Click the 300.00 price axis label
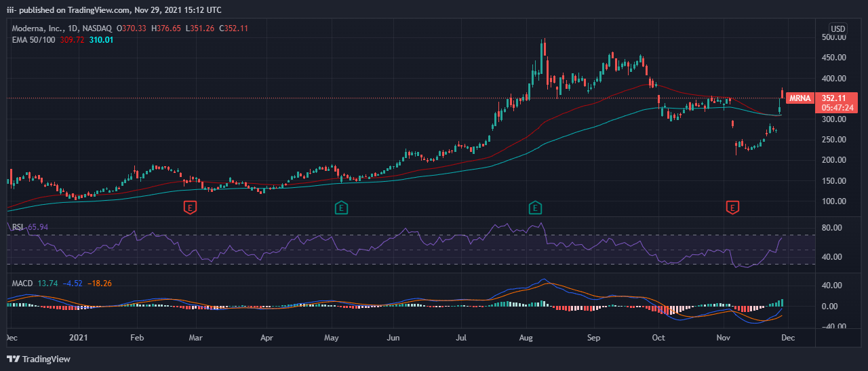Image resolution: width=868 pixels, height=371 pixels. [833, 119]
